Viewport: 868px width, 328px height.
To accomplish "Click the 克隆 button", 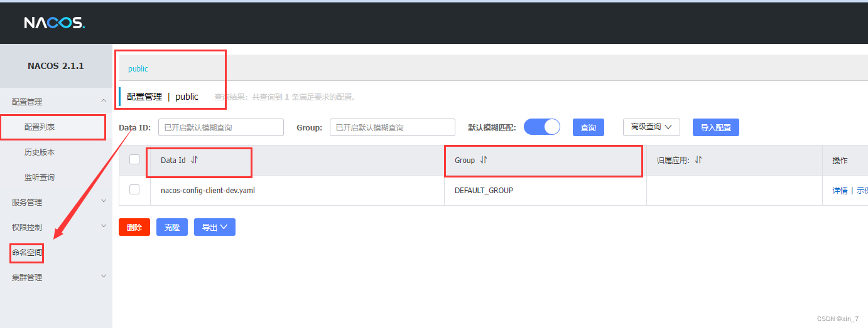I will [172, 227].
